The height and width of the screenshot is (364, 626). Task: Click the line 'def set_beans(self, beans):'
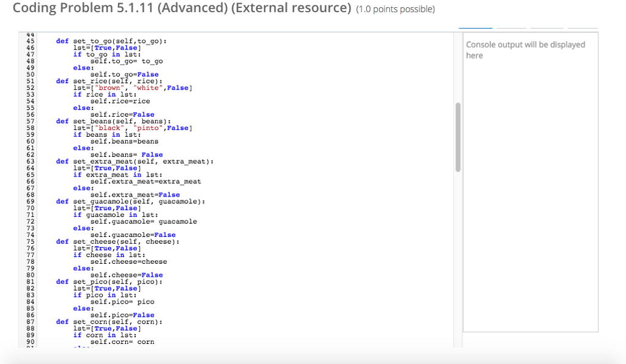point(113,121)
